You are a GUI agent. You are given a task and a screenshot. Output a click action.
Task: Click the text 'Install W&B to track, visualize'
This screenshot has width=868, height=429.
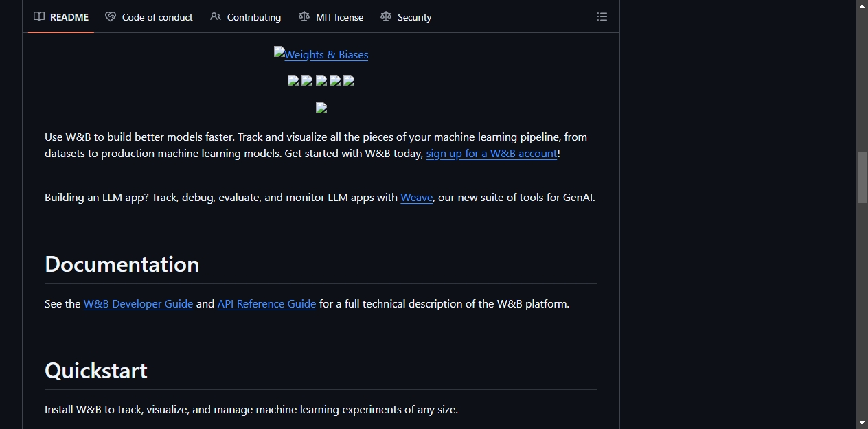pyautogui.click(x=117, y=410)
